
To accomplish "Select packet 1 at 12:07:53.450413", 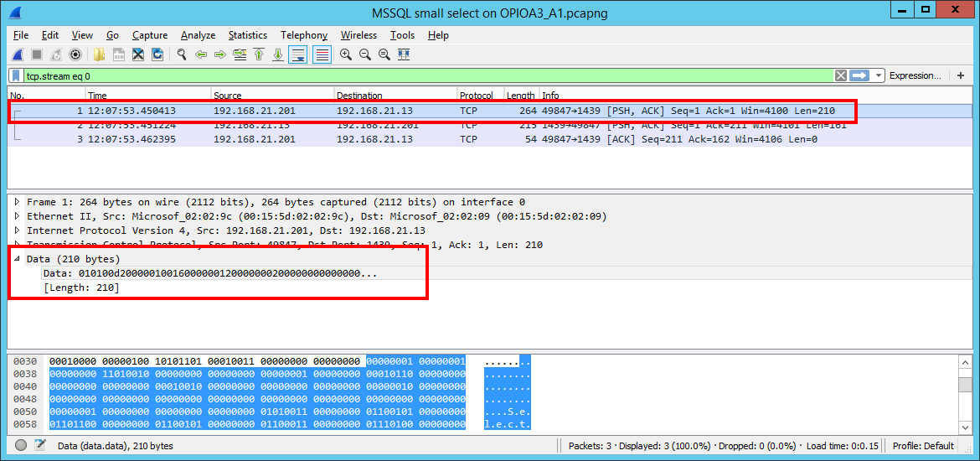I will [x=491, y=111].
